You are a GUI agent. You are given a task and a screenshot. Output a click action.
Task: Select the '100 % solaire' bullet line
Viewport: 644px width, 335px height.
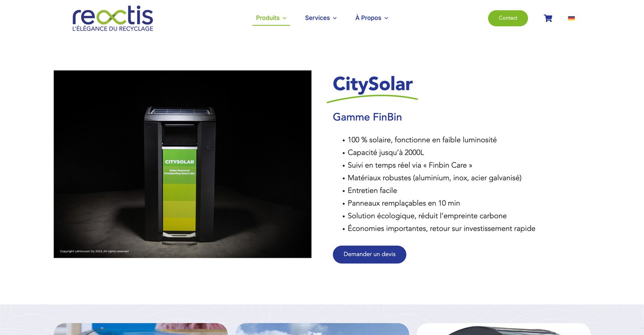tap(422, 140)
